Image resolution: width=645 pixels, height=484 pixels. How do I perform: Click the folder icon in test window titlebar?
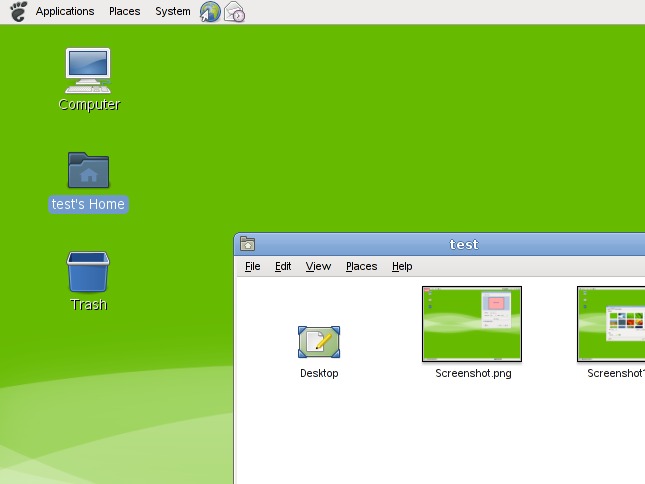(248, 244)
